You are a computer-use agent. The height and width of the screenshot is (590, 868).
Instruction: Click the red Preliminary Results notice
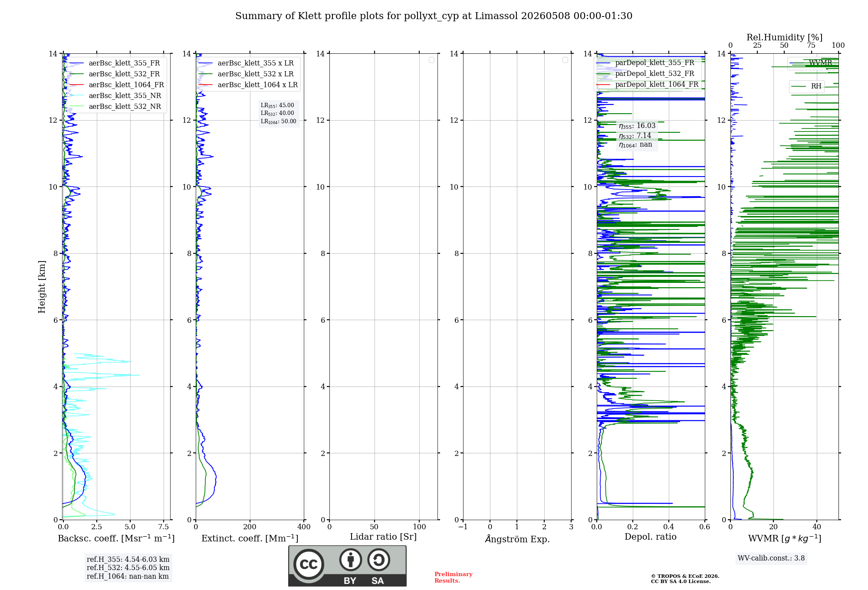pyautogui.click(x=453, y=577)
